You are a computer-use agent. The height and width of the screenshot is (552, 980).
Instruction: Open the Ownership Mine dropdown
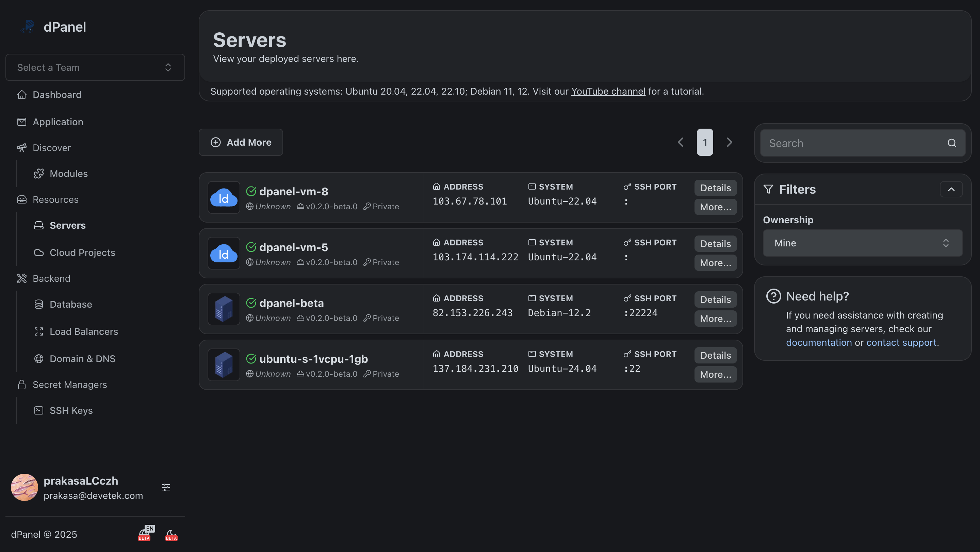pos(862,243)
